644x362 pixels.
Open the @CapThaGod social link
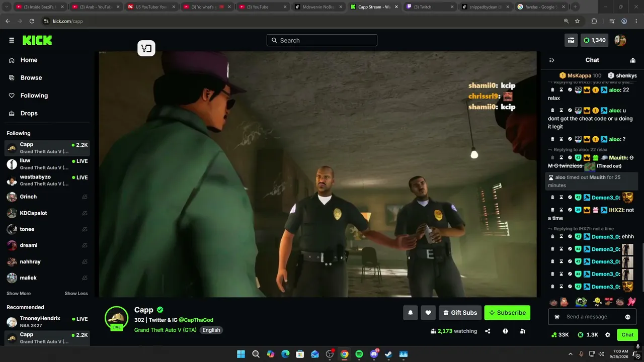(196, 320)
